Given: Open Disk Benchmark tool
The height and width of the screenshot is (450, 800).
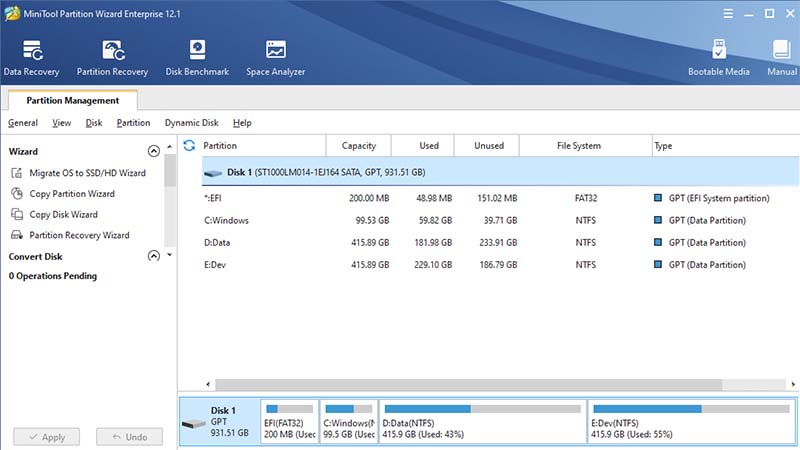Looking at the screenshot, I should click(197, 58).
